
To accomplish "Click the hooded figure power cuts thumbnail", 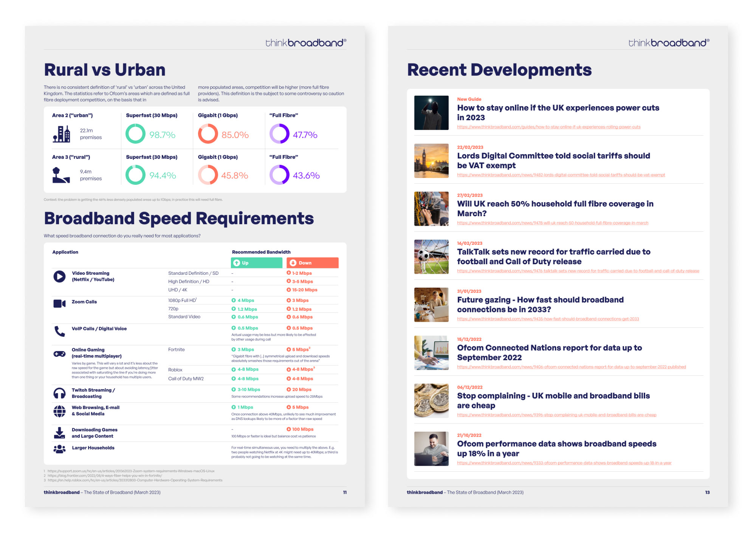I will click(x=431, y=113).
